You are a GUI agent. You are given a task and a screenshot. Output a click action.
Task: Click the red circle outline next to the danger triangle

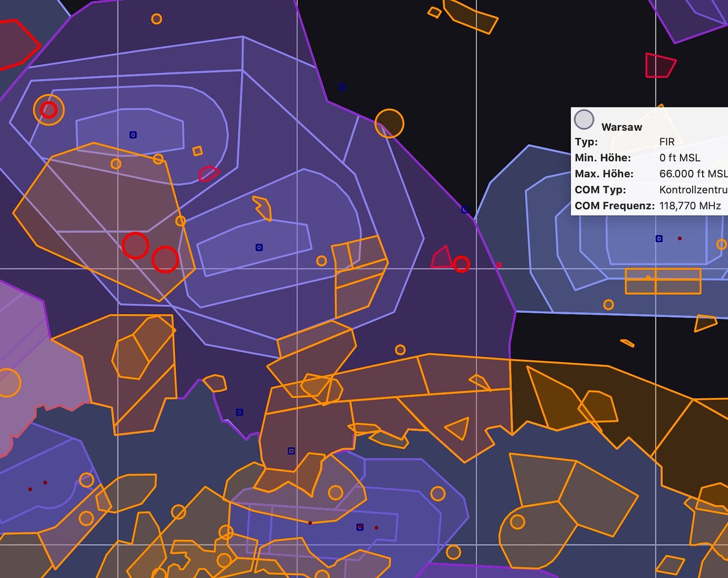[462, 263]
